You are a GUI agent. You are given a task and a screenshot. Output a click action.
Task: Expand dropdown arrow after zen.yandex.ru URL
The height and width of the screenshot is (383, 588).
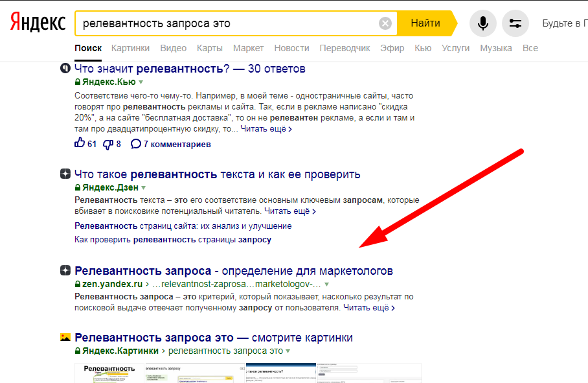(x=326, y=284)
